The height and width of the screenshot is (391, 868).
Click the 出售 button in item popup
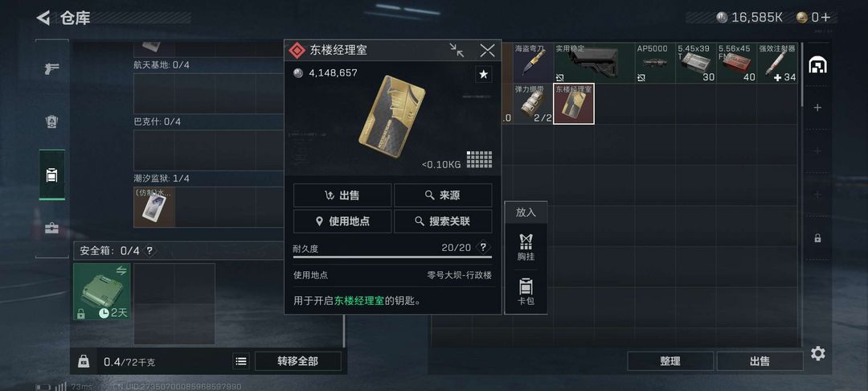(342, 195)
